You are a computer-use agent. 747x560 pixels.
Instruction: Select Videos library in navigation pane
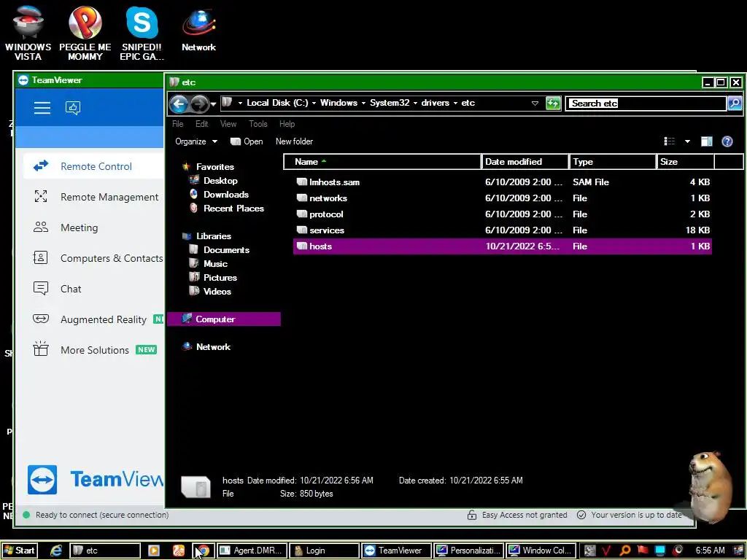coord(210,291)
